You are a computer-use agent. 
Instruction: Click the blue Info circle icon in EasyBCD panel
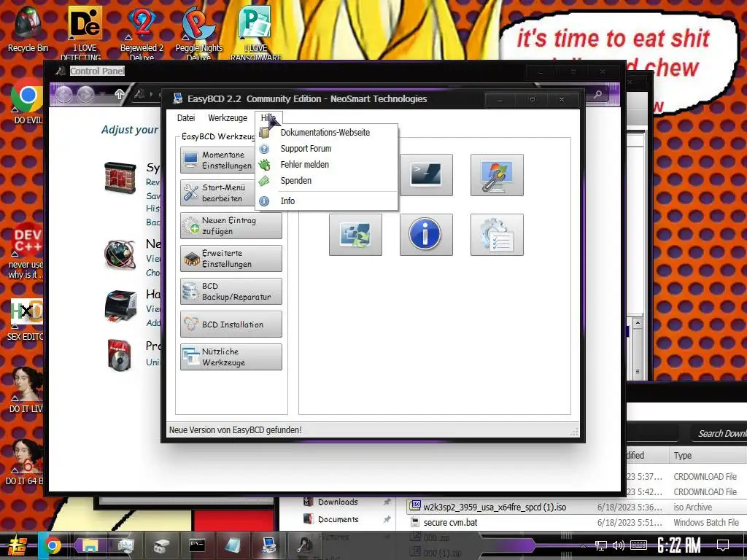click(426, 234)
